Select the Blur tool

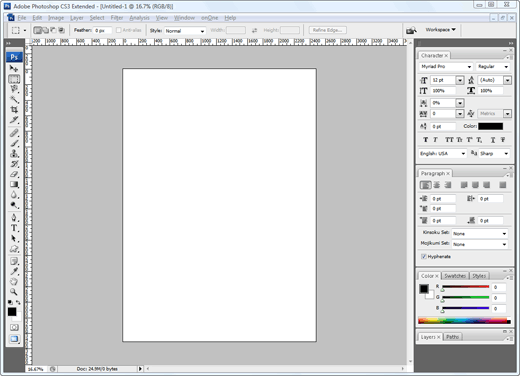[x=14, y=195]
